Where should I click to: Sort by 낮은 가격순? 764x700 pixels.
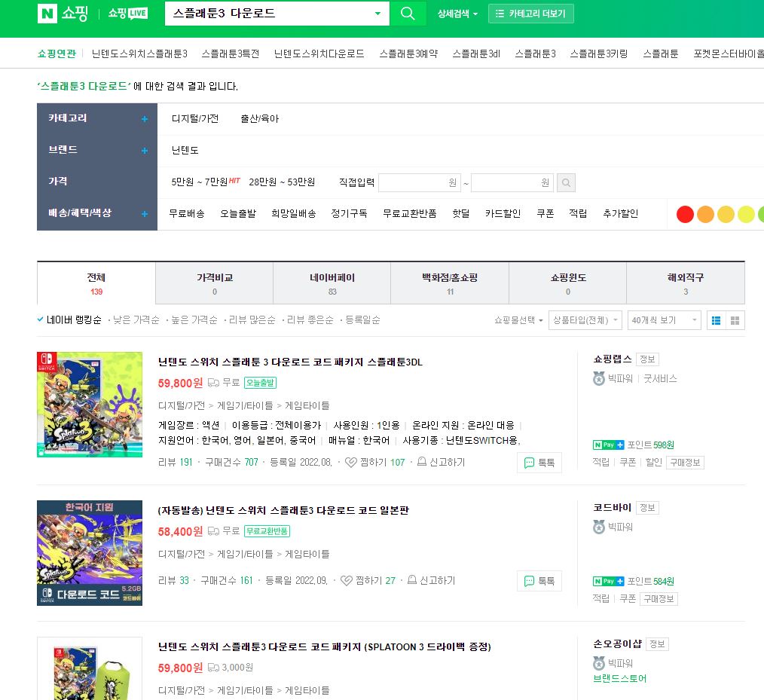coord(136,320)
